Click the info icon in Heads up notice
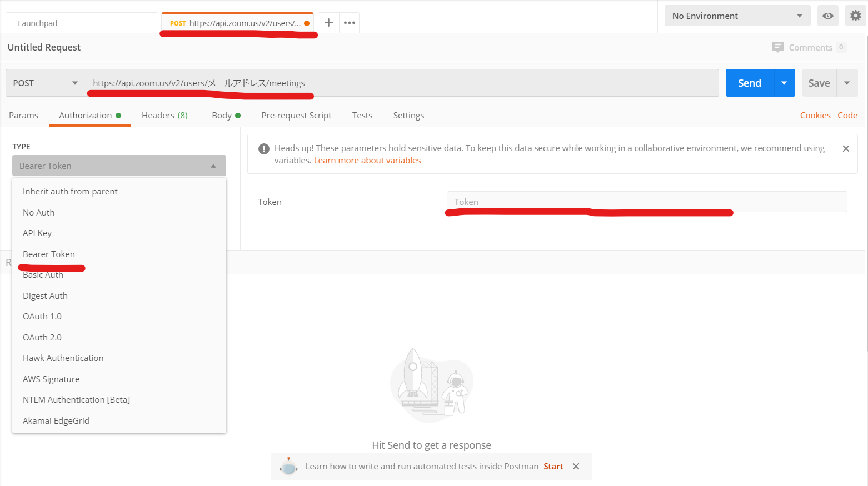The image size is (868, 486). (264, 148)
